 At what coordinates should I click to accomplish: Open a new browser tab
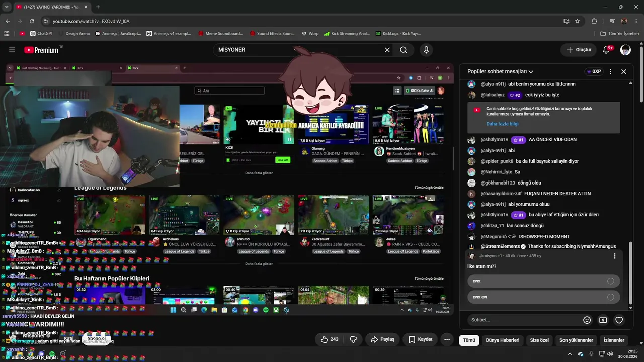tap(98, 7)
